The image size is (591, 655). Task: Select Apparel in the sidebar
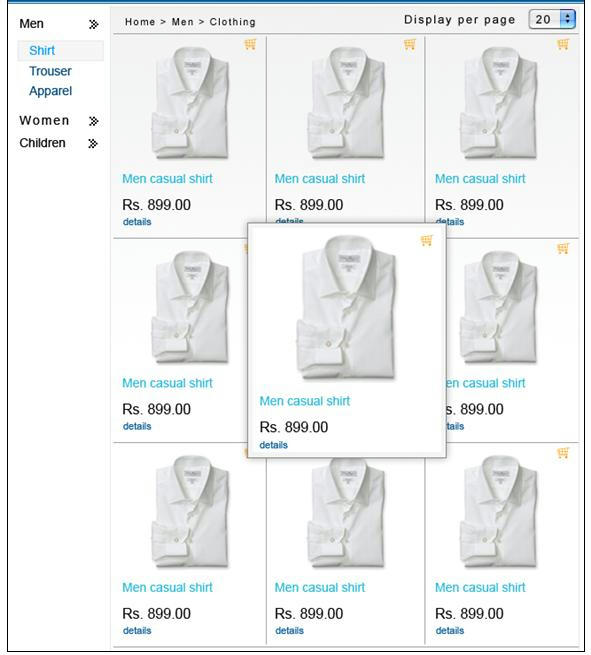pyautogui.click(x=51, y=91)
